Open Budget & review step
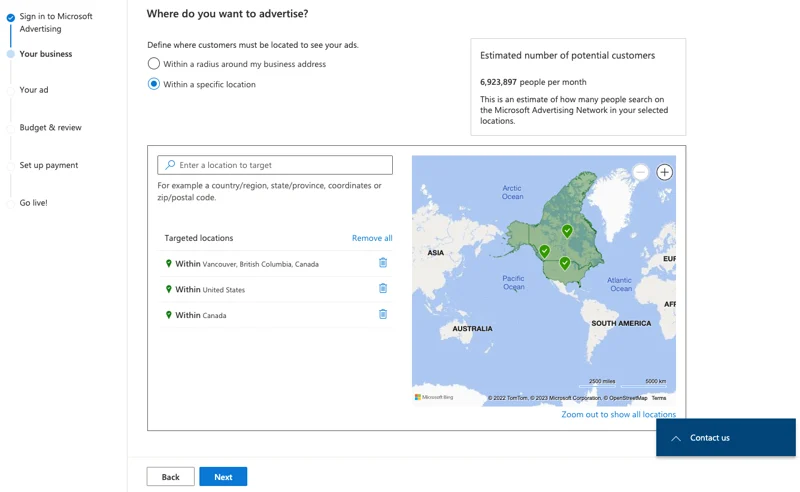Viewport: 800px width, 492px height. (50, 128)
